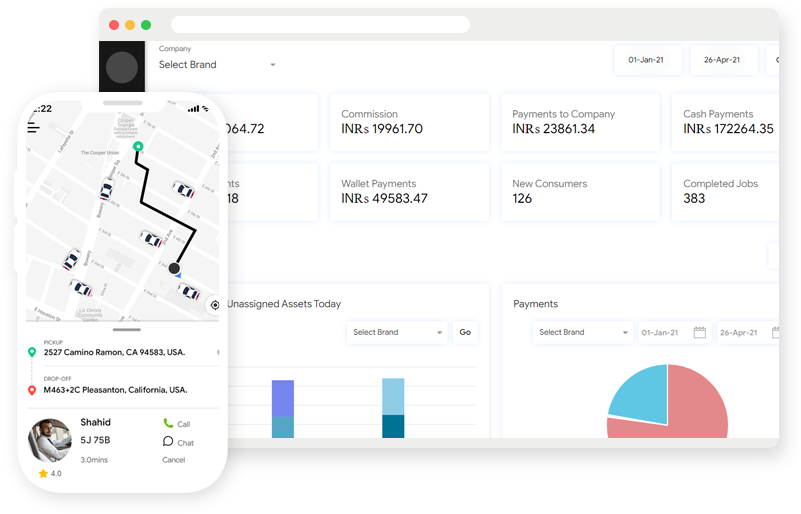Open the Select Brand company dropdown
This screenshot has width=801, height=514.
click(217, 64)
